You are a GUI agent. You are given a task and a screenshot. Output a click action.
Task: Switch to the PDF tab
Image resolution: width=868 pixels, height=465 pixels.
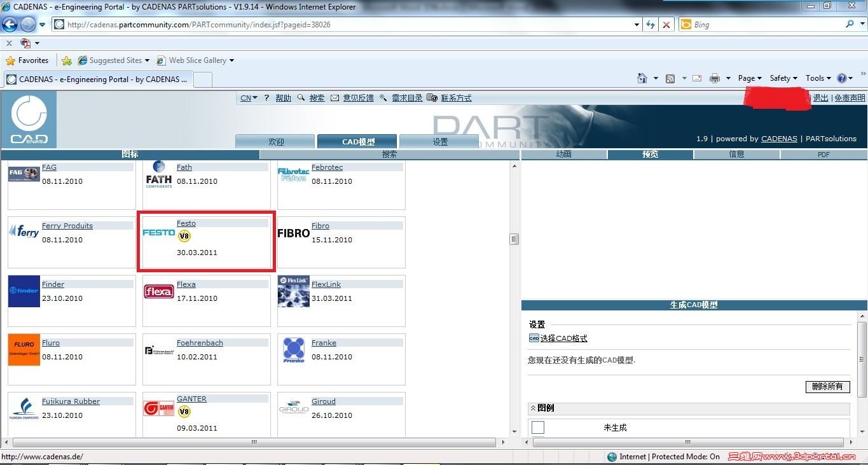coord(823,155)
